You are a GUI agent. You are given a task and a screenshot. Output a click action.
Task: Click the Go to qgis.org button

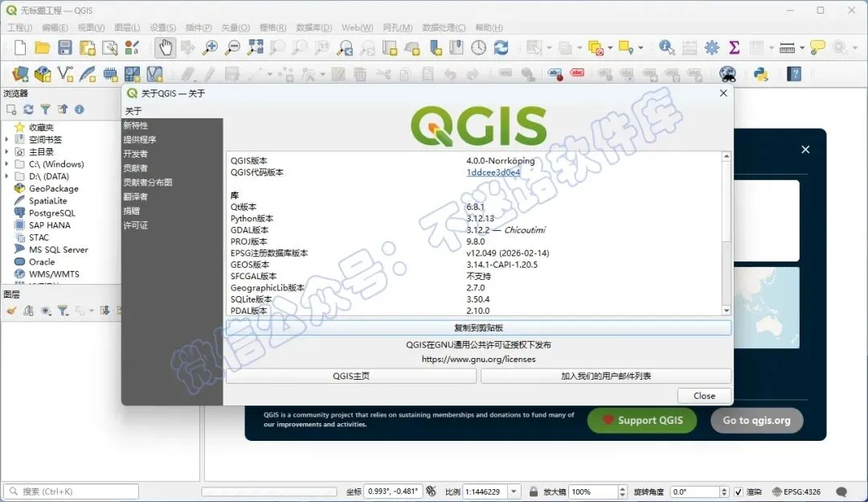(756, 420)
